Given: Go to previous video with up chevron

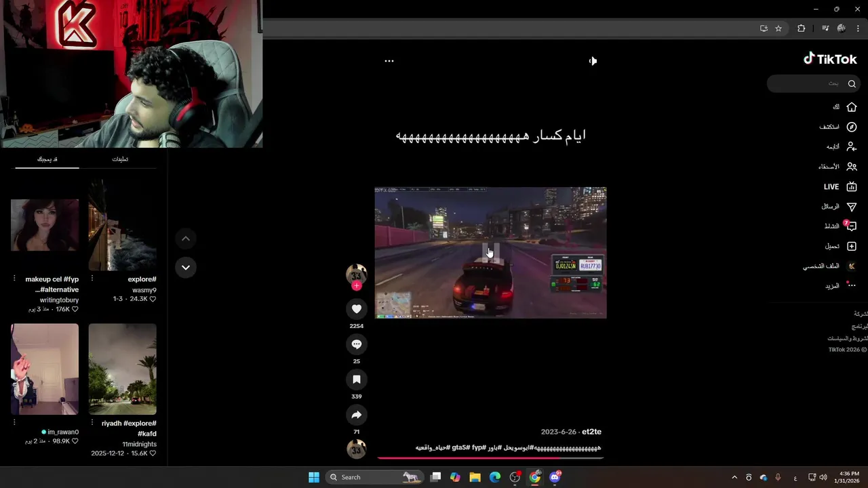Looking at the screenshot, I should coord(186,239).
